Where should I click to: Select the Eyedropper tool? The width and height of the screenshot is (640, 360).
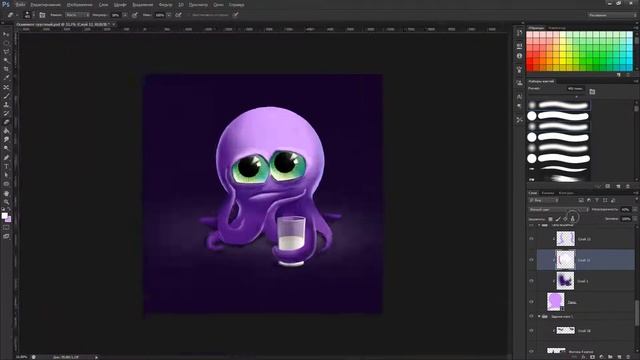pyautogui.click(x=6, y=78)
